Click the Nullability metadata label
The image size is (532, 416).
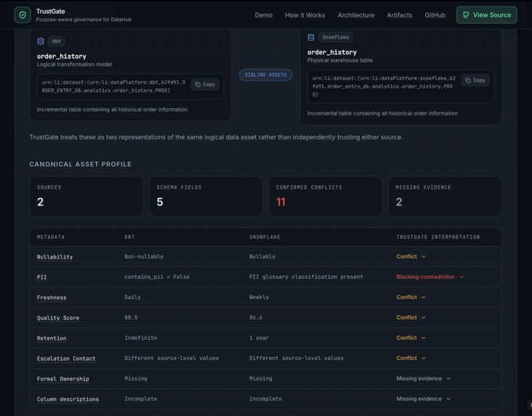click(55, 257)
